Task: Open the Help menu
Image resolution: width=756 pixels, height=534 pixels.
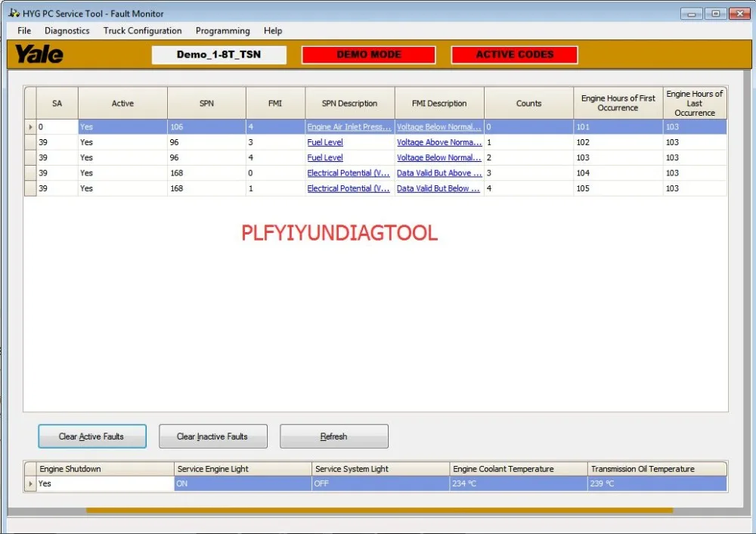Action: coord(273,31)
